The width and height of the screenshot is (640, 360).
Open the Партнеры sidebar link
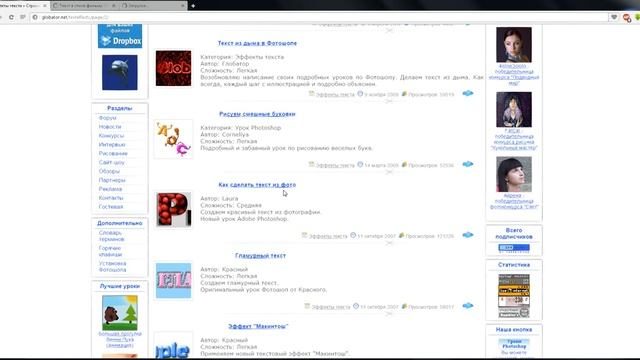click(112, 180)
